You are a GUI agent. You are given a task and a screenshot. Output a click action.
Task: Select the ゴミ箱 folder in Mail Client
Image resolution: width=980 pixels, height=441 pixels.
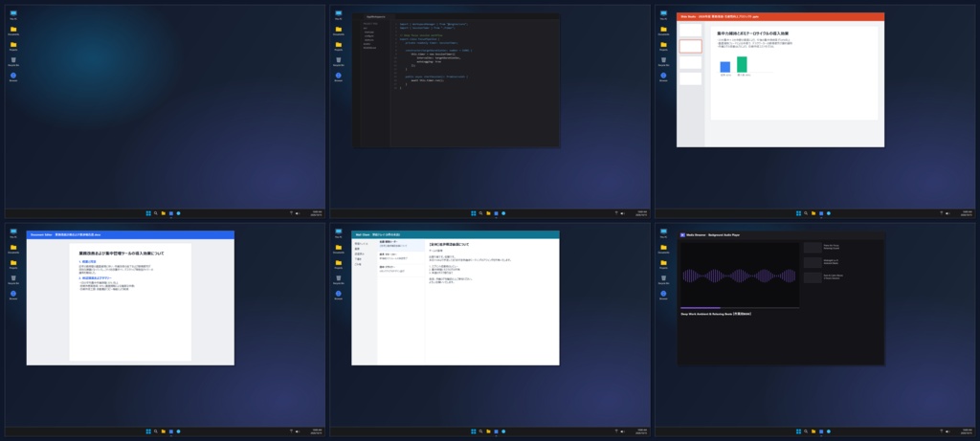[358, 264]
